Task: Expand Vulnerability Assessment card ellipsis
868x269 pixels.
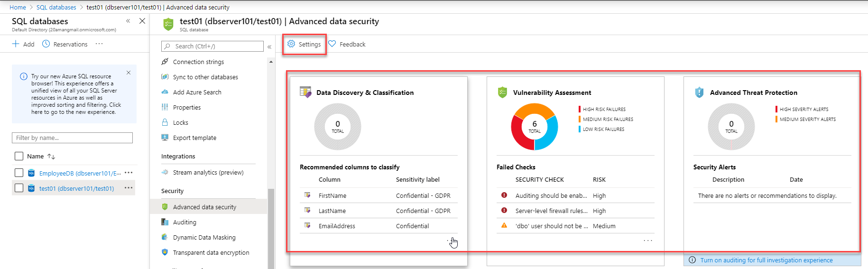Action: tap(648, 241)
